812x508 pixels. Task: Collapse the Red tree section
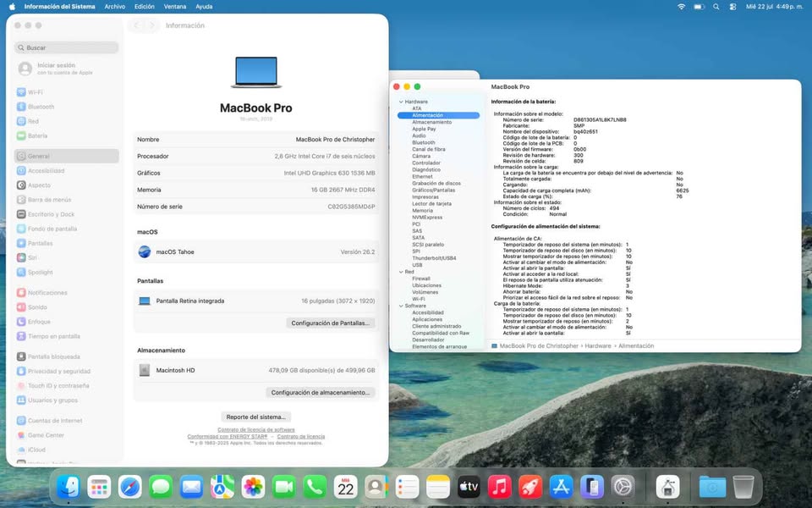click(401, 272)
